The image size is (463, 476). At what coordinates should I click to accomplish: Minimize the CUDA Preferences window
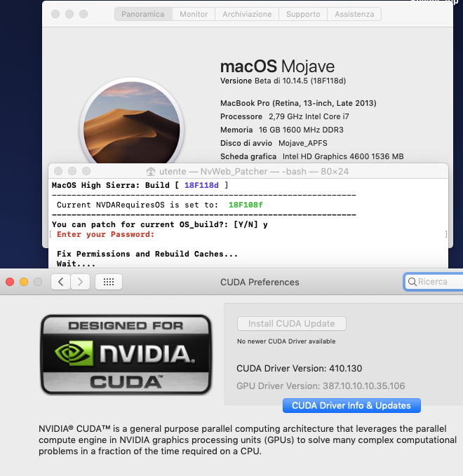pos(24,282)
